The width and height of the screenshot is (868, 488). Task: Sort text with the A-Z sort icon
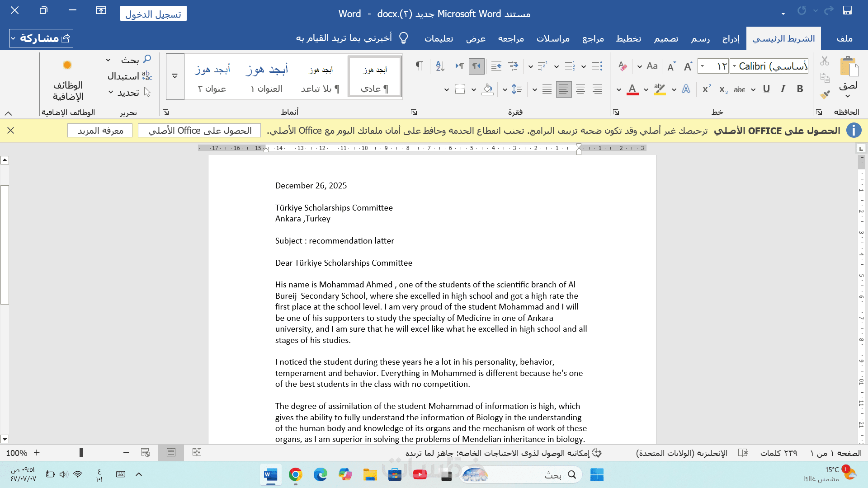click(x=440, y=66)
